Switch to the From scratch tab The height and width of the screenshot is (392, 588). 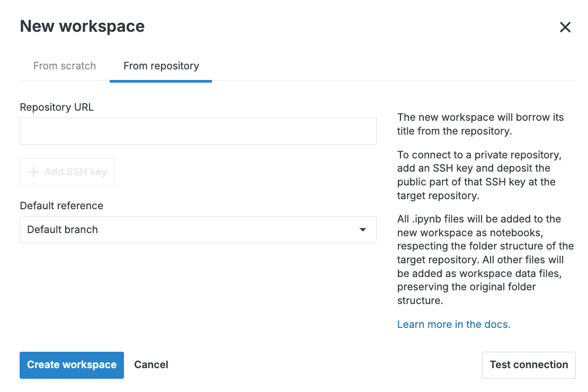(x=64, y=66)
